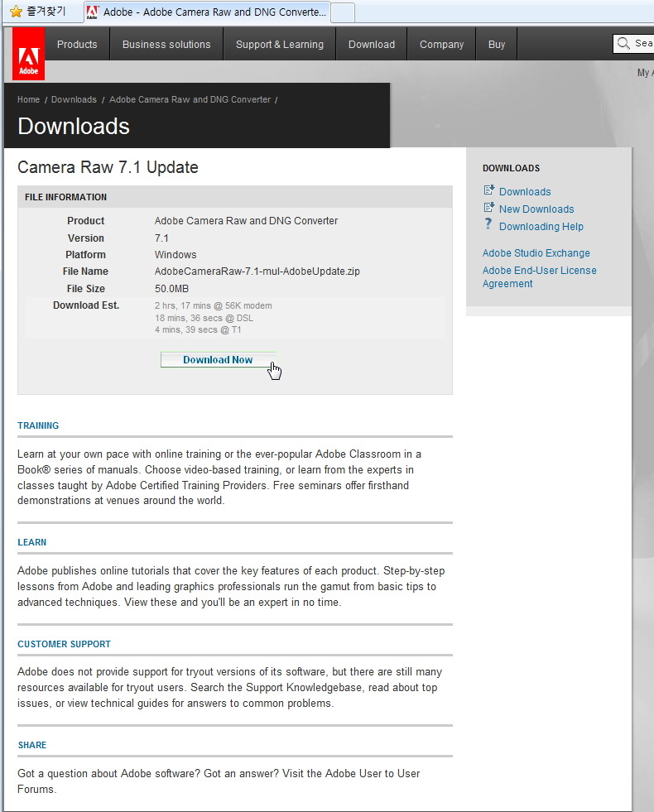Click the search magnifier icon
654x812 pixels.
pos(623,44)
